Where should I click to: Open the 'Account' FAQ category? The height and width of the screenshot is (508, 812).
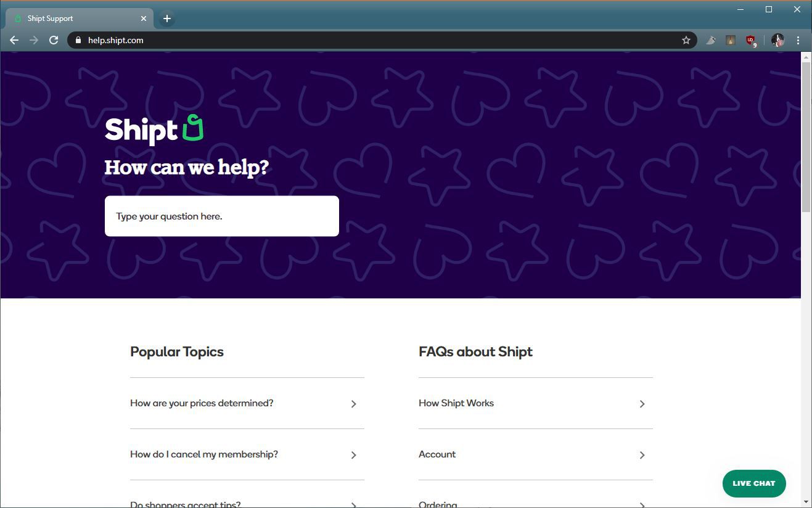click(x=437, y=454)
